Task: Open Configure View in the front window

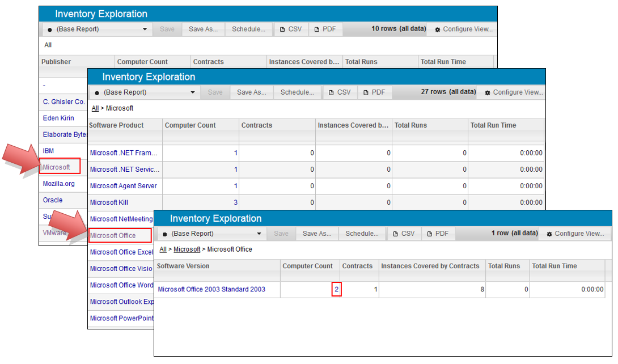Action: pos(575,234)
